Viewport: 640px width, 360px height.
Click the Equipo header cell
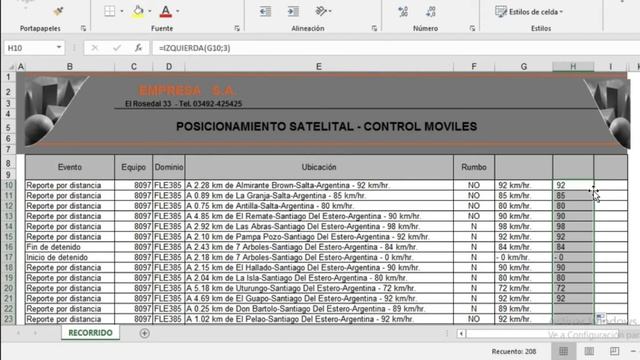point(133,167)
